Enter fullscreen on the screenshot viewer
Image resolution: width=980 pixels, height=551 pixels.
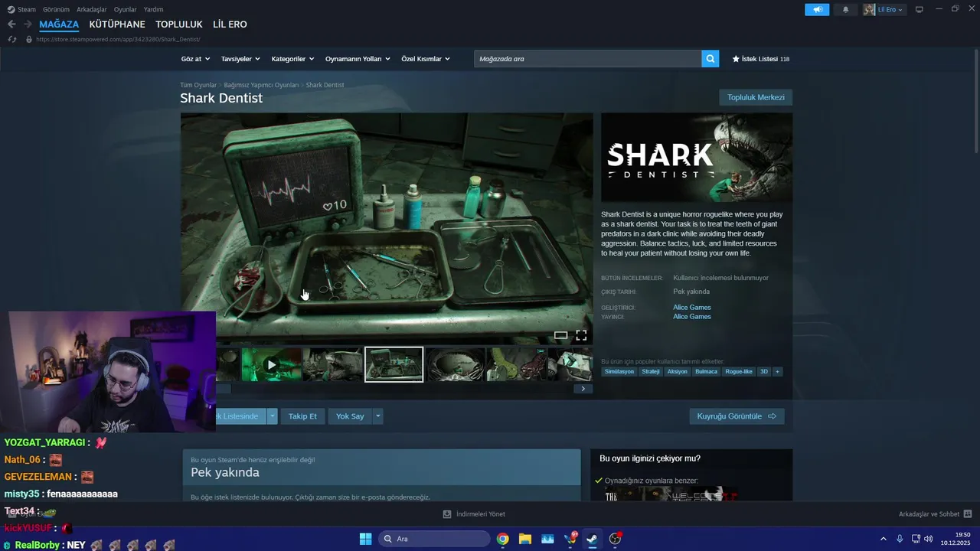(x=581, y=335)
